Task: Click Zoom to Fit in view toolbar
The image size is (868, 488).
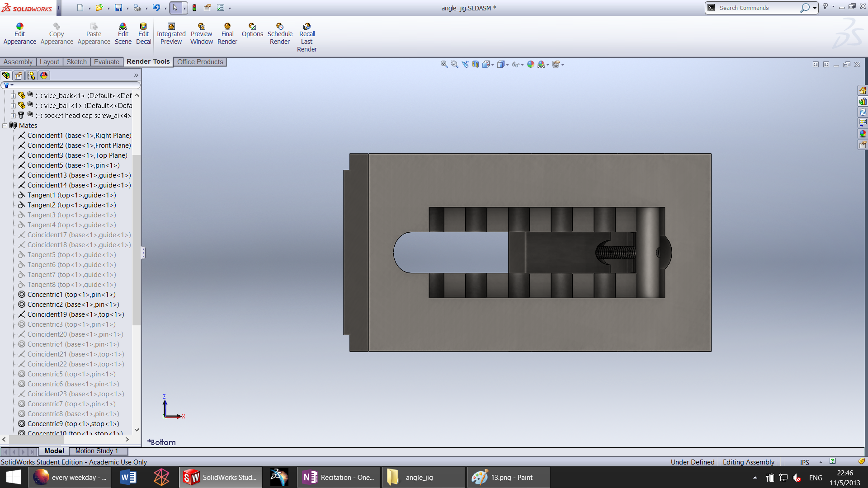Action: [444, 64]
